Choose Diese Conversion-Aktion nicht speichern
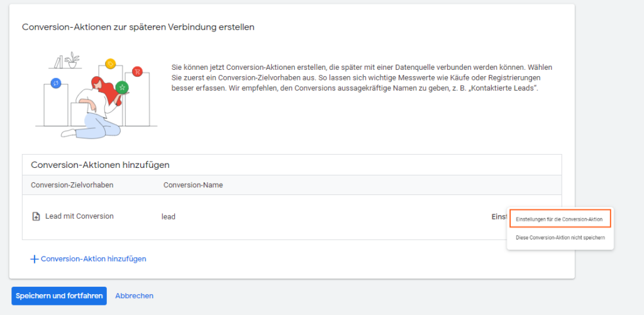 [560, 238]
